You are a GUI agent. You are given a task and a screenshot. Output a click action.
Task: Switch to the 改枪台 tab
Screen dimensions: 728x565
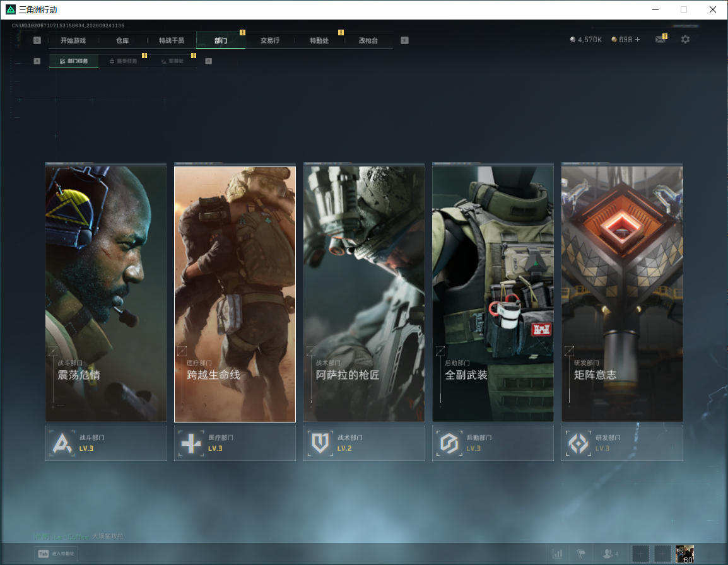click(368, 40)
